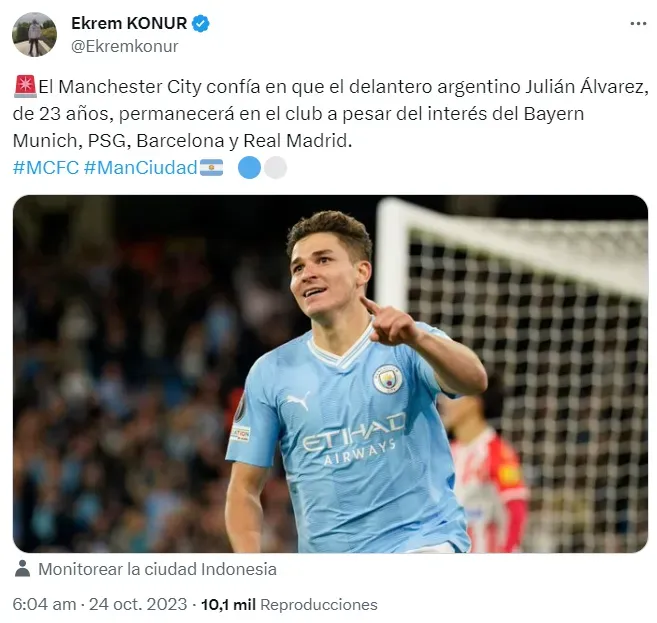Click the Argentina flag emoji
The width and height of the screenshot is (657, 623).
(x=212, y=168)
